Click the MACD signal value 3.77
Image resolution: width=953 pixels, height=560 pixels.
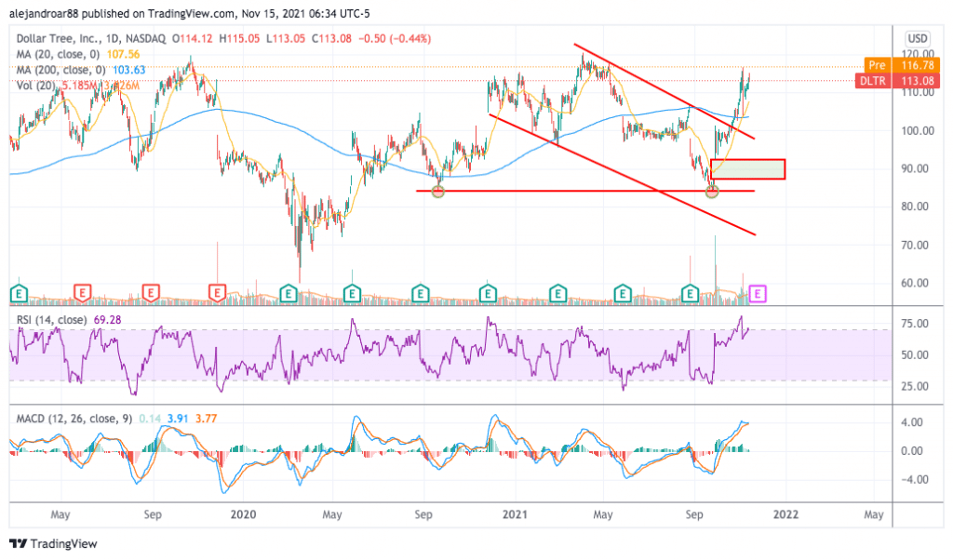click(206, 419)
